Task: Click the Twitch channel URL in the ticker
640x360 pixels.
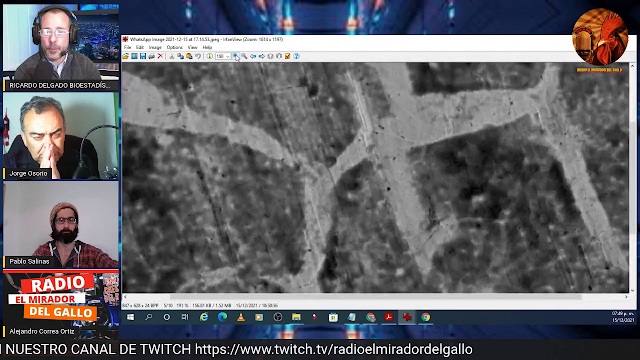Action: point(333,349)
